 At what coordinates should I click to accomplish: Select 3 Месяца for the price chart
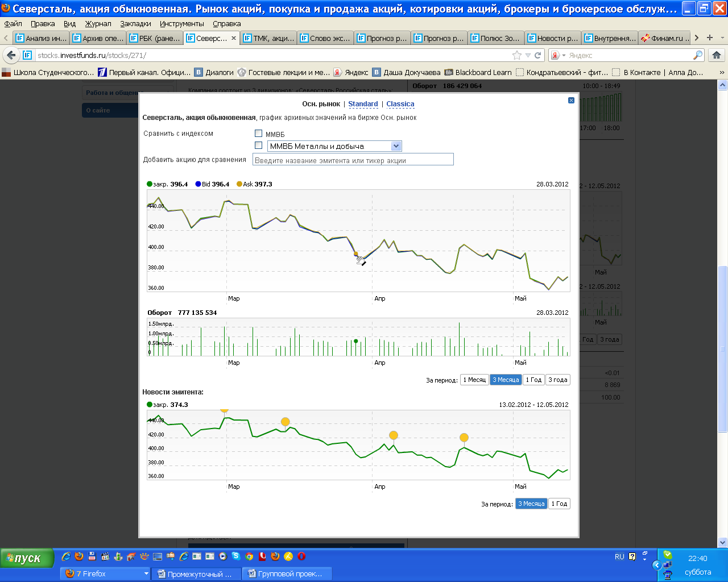coord(506,380)
